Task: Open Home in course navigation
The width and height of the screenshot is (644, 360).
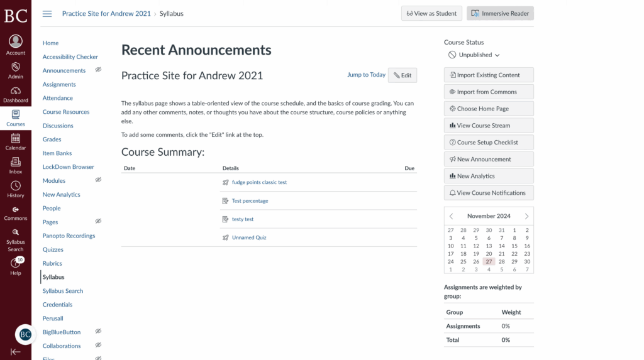Action: [50, 43]
